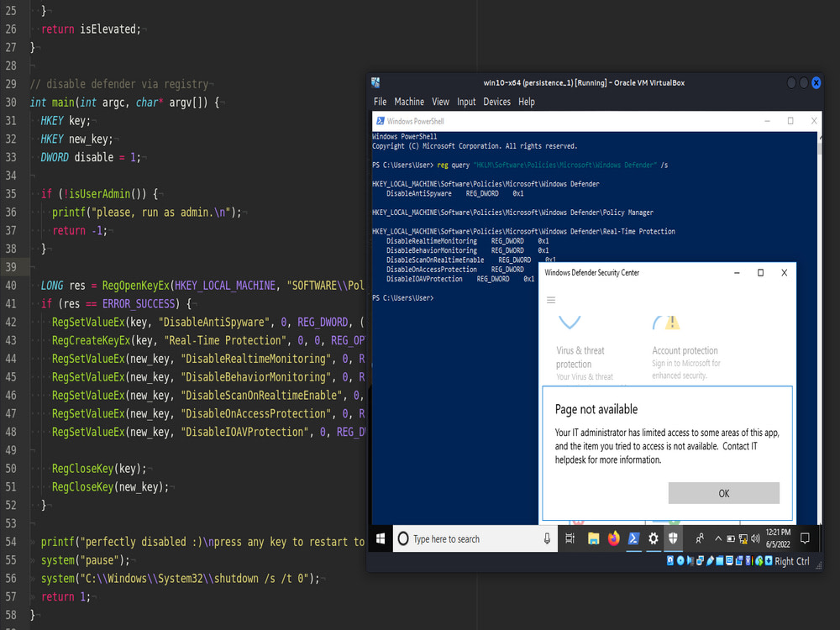Show hidden tray icons with the chevron
The width and height of the screenshot is (840, 630).
(718, 539)
